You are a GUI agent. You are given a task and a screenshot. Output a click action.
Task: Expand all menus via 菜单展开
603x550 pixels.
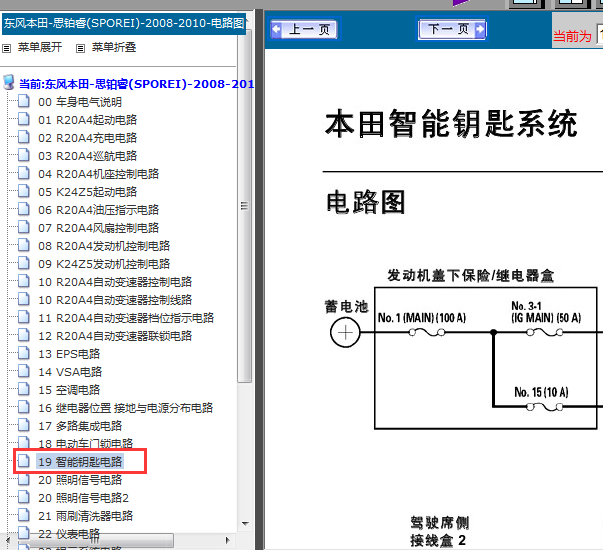[40, 47]
